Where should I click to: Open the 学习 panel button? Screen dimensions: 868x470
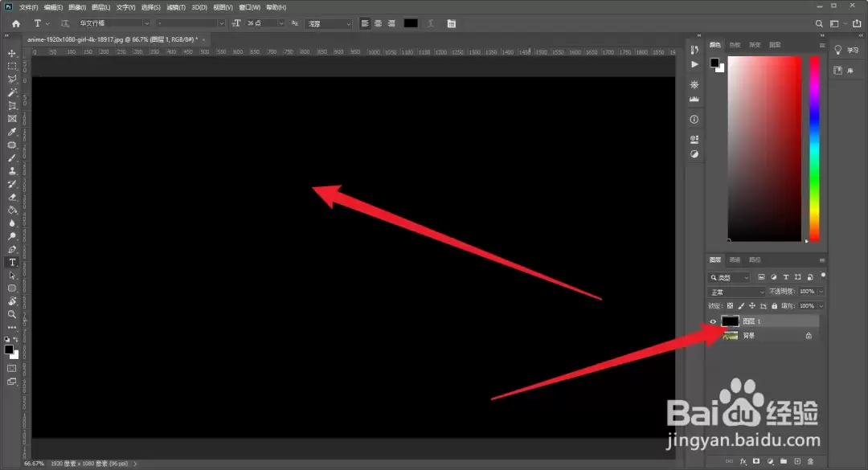coord(847,50)
